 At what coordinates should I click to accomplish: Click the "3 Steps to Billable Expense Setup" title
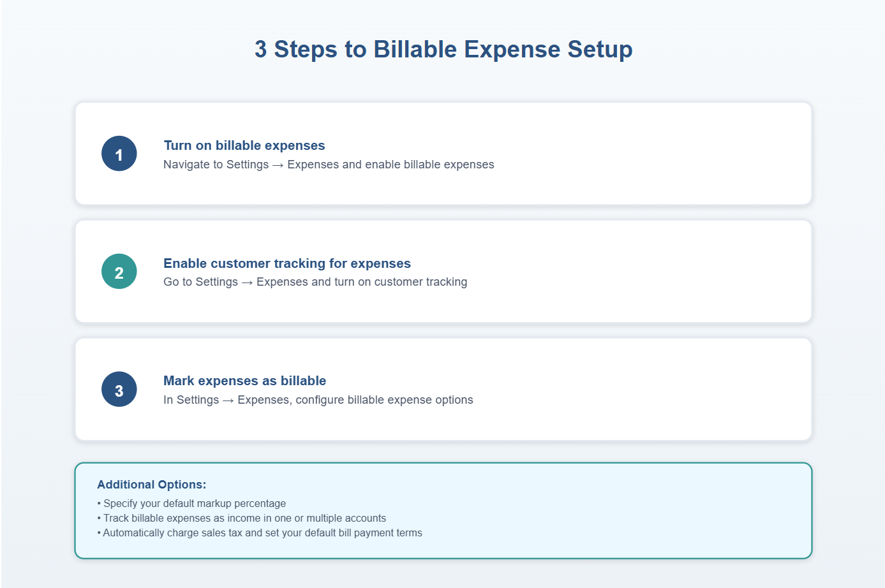[443, 49]
